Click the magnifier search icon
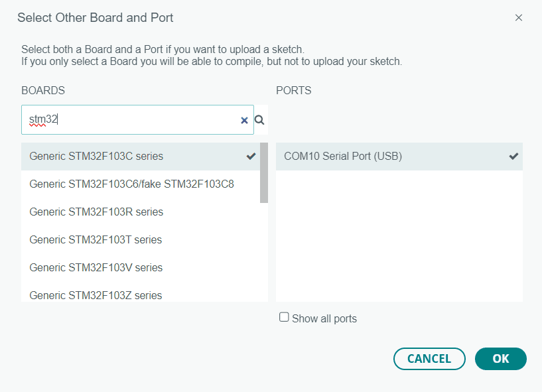 [x=259, y=120]
